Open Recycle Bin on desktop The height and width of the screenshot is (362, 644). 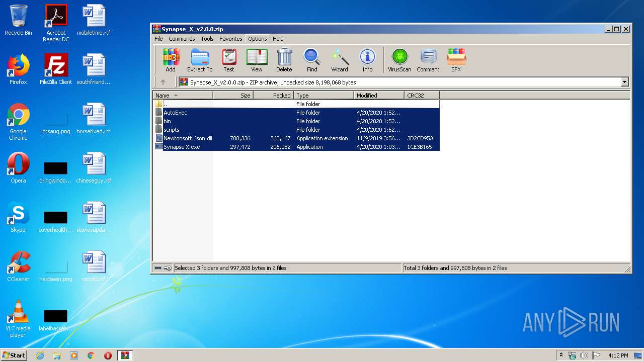click(x=18, y=20)
